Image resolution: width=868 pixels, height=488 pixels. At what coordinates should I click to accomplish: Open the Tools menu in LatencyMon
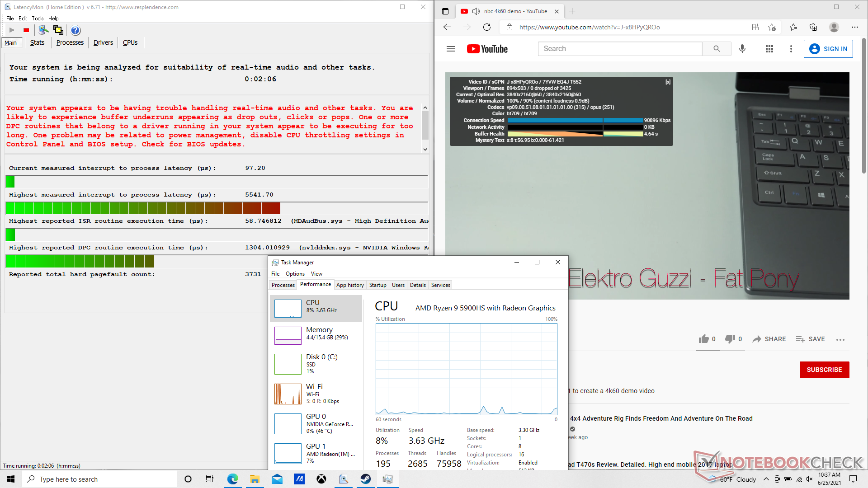click(38, 19)
